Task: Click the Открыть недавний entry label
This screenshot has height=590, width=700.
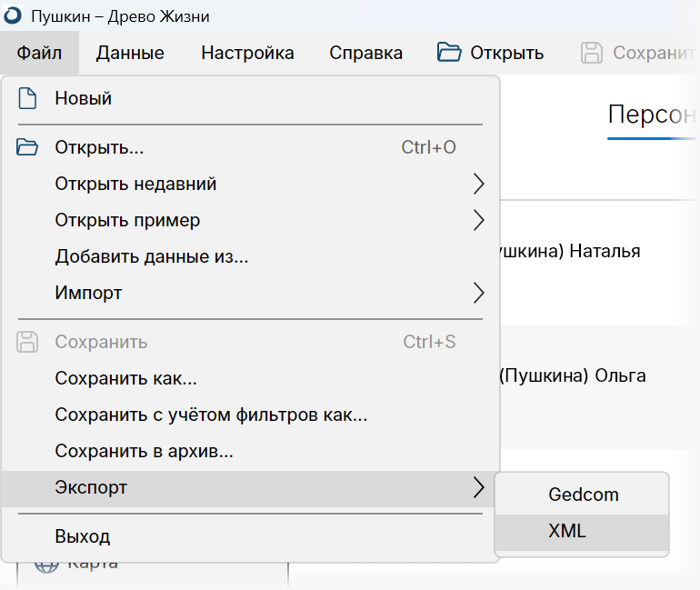Action: click(x=135, y=184)
